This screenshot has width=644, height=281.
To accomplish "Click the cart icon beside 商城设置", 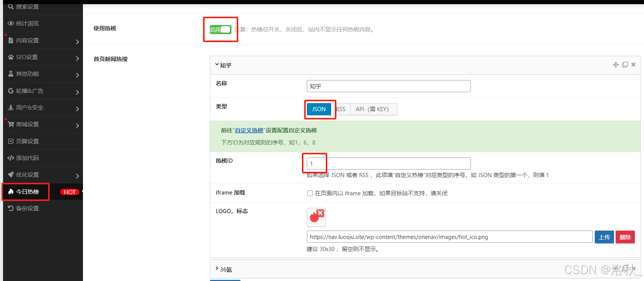I will click(x=11, y=124).
